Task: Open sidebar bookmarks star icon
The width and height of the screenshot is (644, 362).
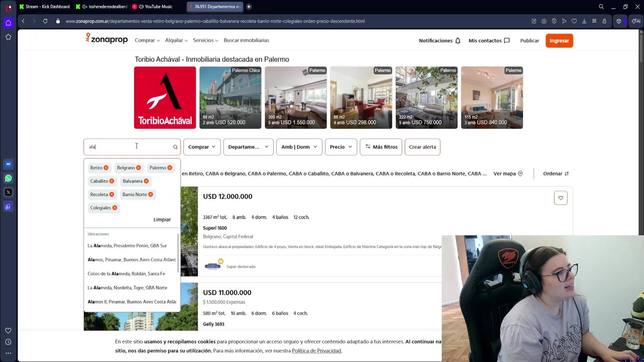Action: coord(8,37)
